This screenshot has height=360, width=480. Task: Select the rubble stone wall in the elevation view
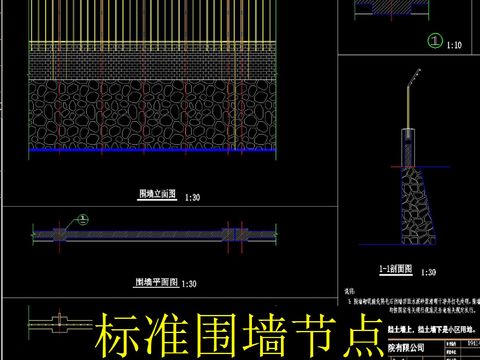[x=152, y=114]
